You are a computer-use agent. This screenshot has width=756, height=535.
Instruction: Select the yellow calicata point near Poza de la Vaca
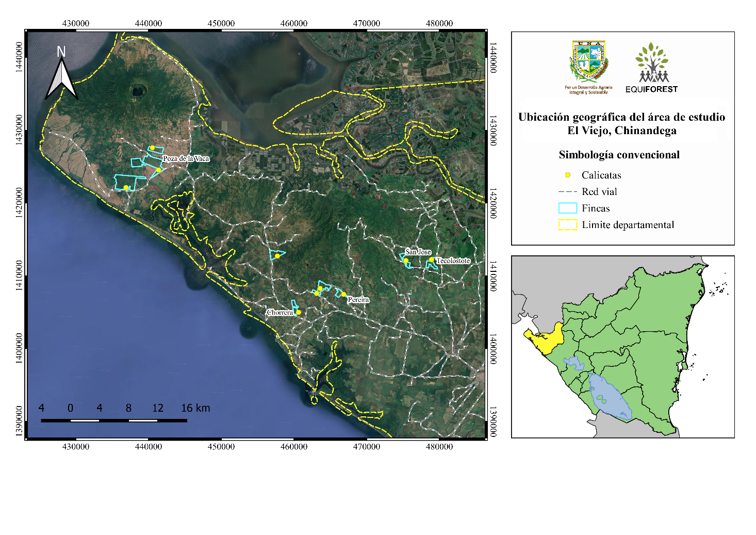tap(159, 169)
